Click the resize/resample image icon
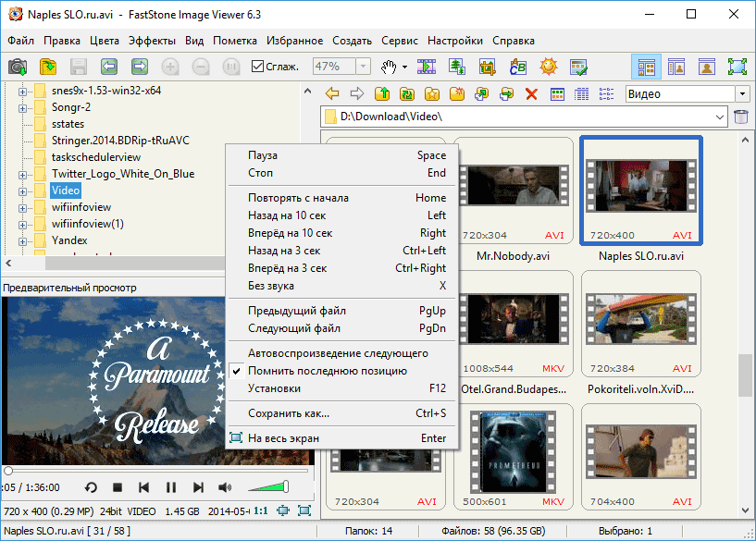 pos(456,67)
